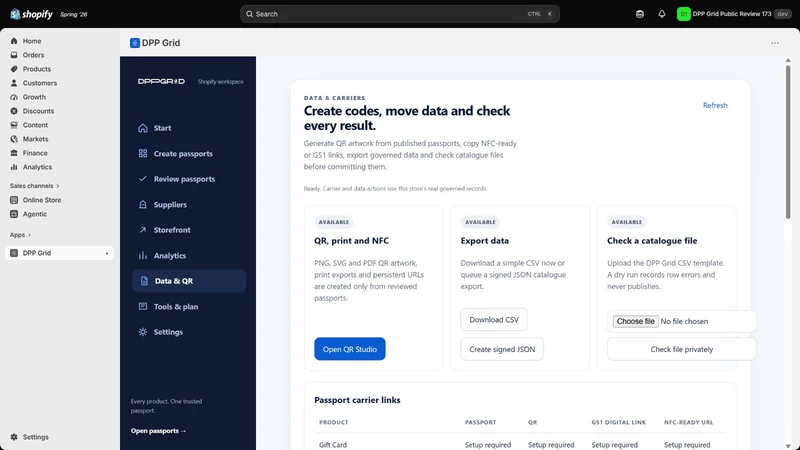Click the Gift Card product row
This screenshot has height=450, width=800.
point(520,444)
